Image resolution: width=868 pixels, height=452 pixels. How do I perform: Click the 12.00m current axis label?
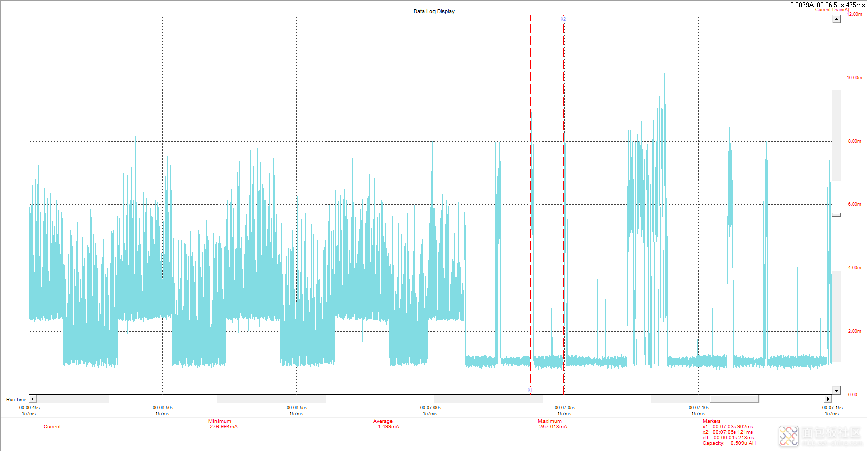click(854, 14)
